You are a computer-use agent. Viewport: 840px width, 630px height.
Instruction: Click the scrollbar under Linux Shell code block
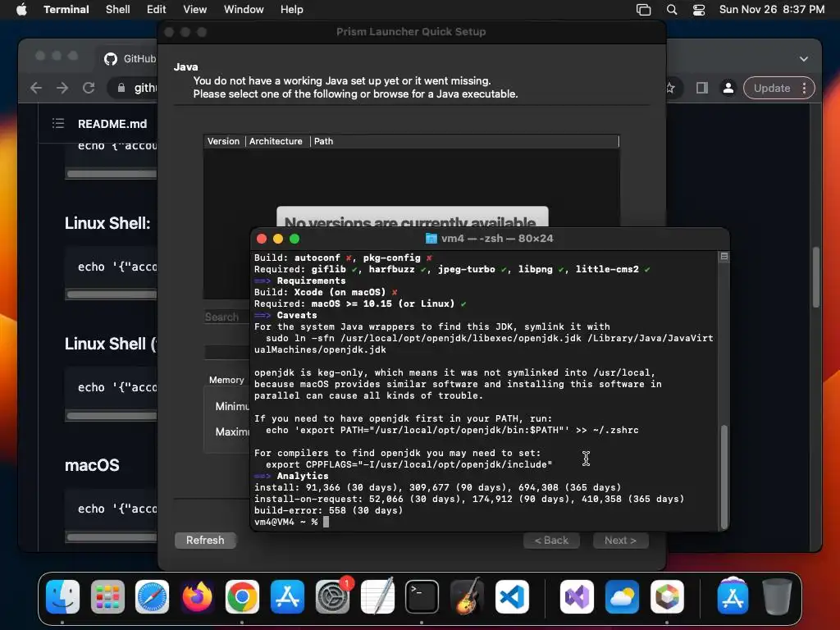tap(112, 294)
